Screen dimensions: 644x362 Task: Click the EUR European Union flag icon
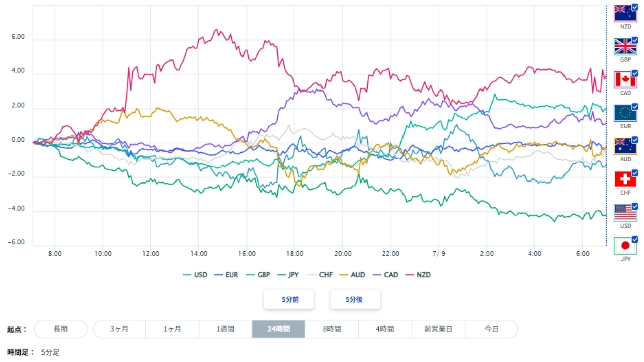click(x=625, y=113)
